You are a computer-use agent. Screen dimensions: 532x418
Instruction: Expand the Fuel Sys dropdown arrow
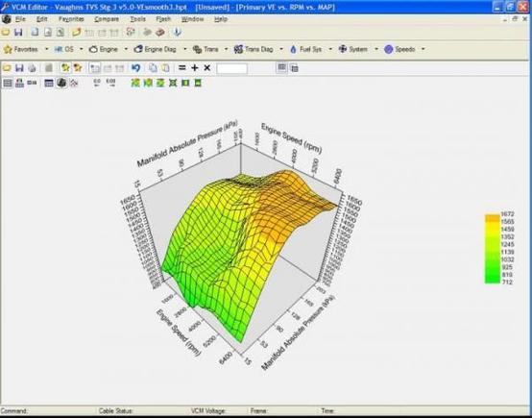coord(330,49)
